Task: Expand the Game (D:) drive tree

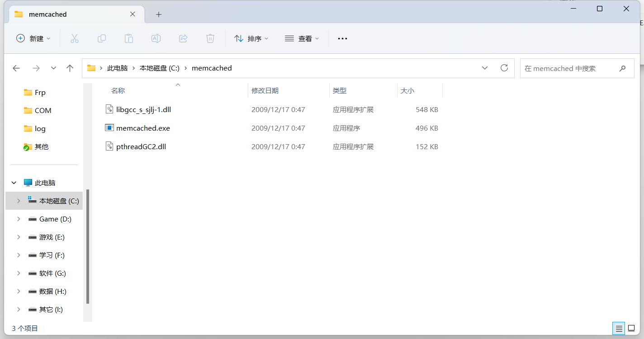Action: coord(19,219)
